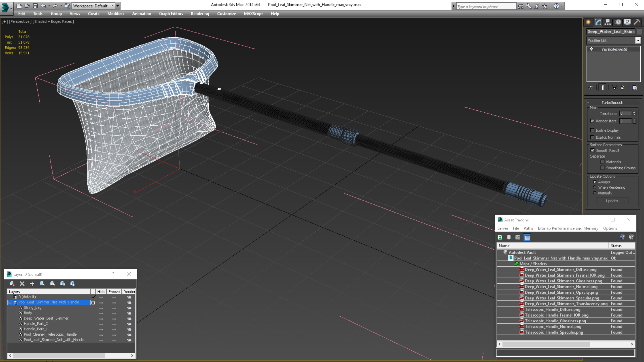The image size is (644, 362).
Task: Click the Bitmap Performance and Memory tab icon
Action: click(527, 237)
